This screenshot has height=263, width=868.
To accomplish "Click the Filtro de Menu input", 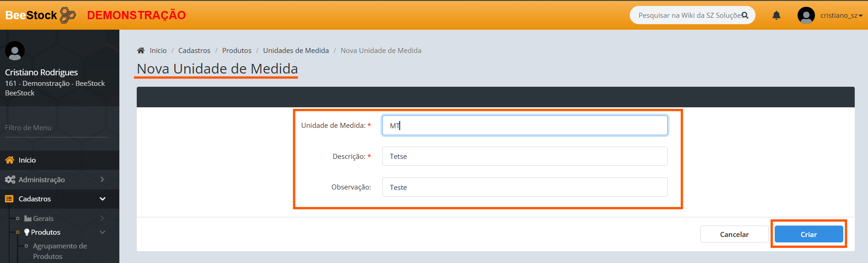I will click(x=56, y=128).
